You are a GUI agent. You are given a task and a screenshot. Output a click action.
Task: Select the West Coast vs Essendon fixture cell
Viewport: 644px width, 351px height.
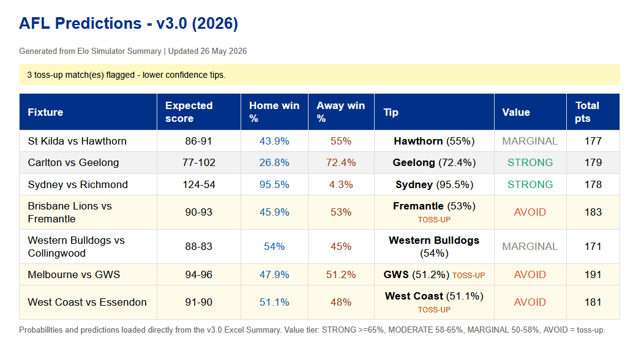(88, 302)
